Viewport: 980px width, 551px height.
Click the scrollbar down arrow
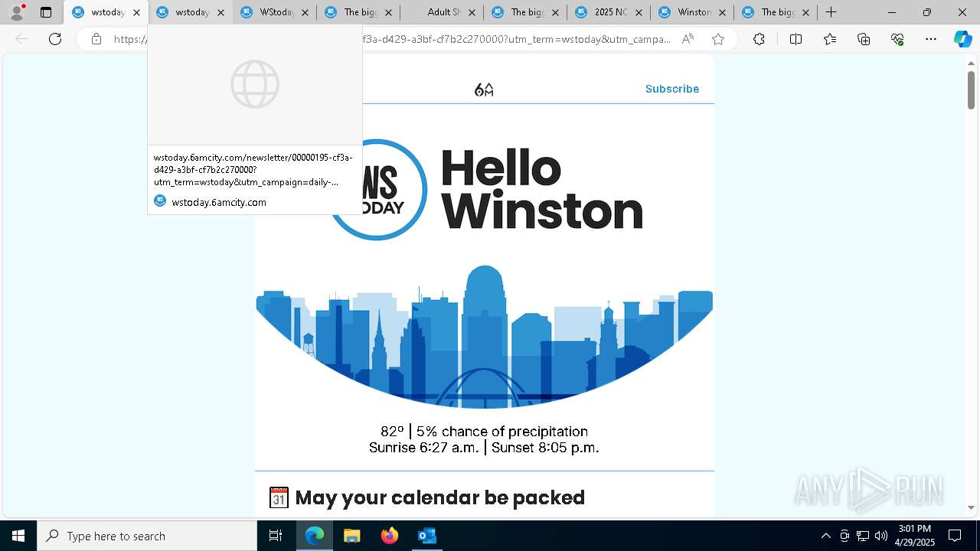tap(971, 507)
